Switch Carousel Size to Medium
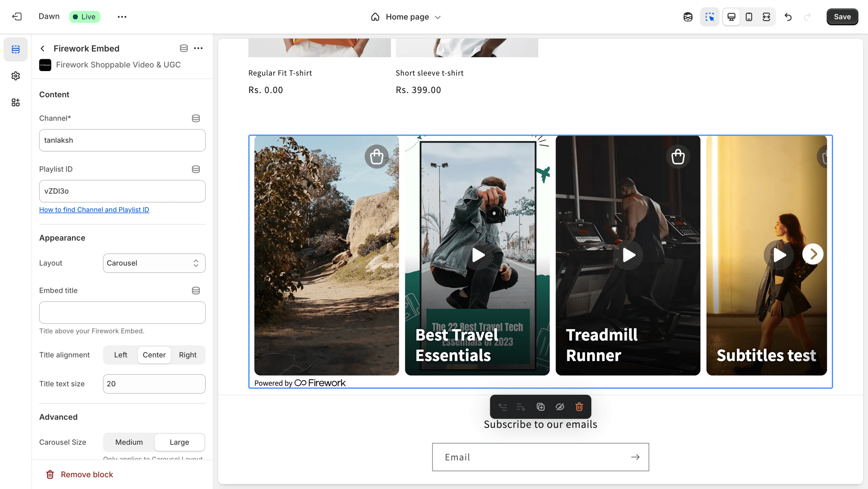Viewport: 868px width, 489px height. point(129,442)
